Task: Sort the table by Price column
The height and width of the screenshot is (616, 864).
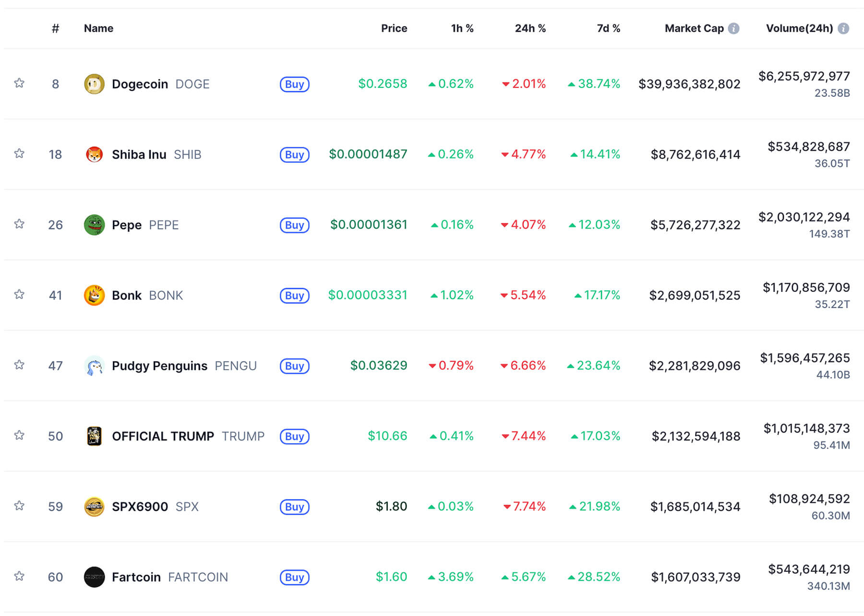Action: [x=394, y=28]
